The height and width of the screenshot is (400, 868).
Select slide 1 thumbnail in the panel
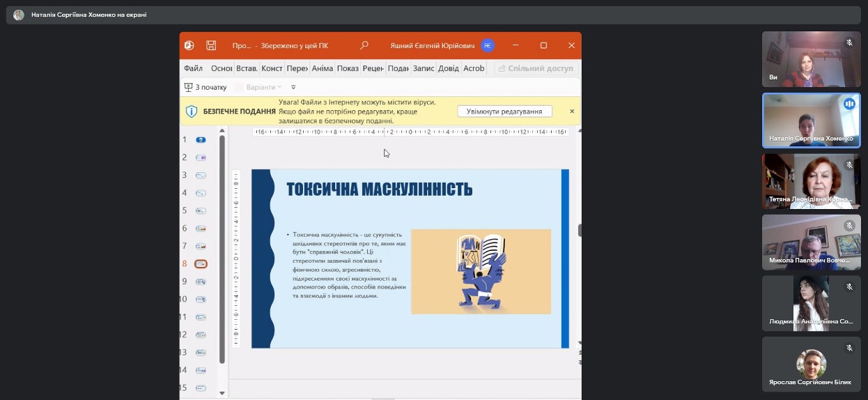point(201,140)
